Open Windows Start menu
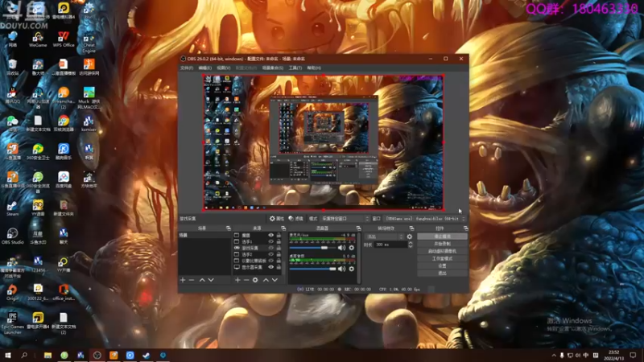The image size is (644, 362). (x=7, y=356)
